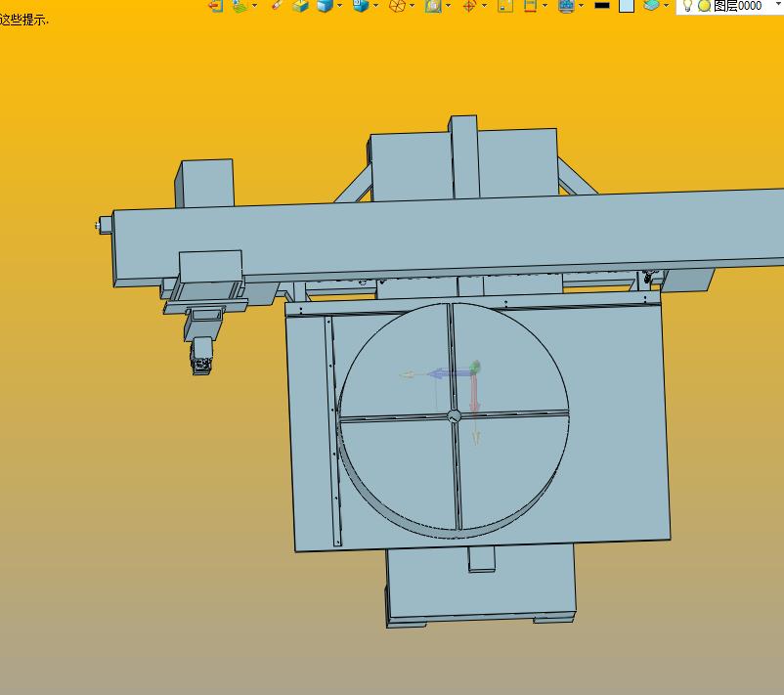
Task: Click the red crosshair target icon
Action: tap(469, 6)
